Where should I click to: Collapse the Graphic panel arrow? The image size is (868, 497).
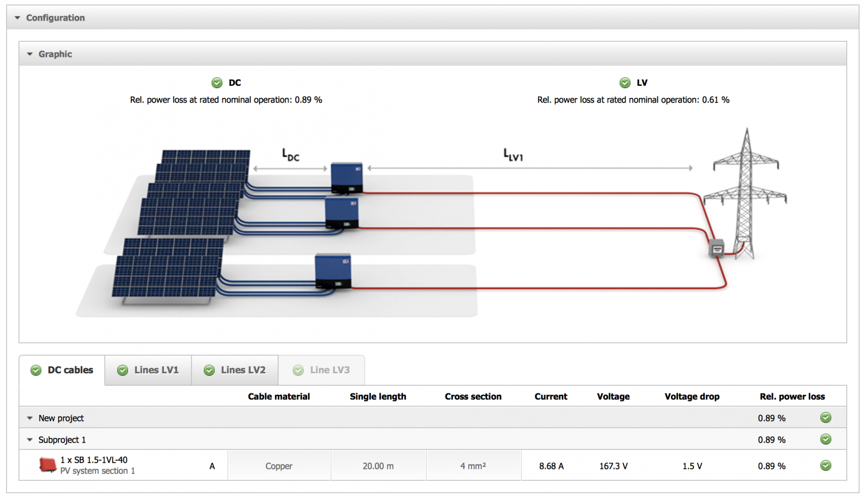pyautogui.click(x=30, y=54)
